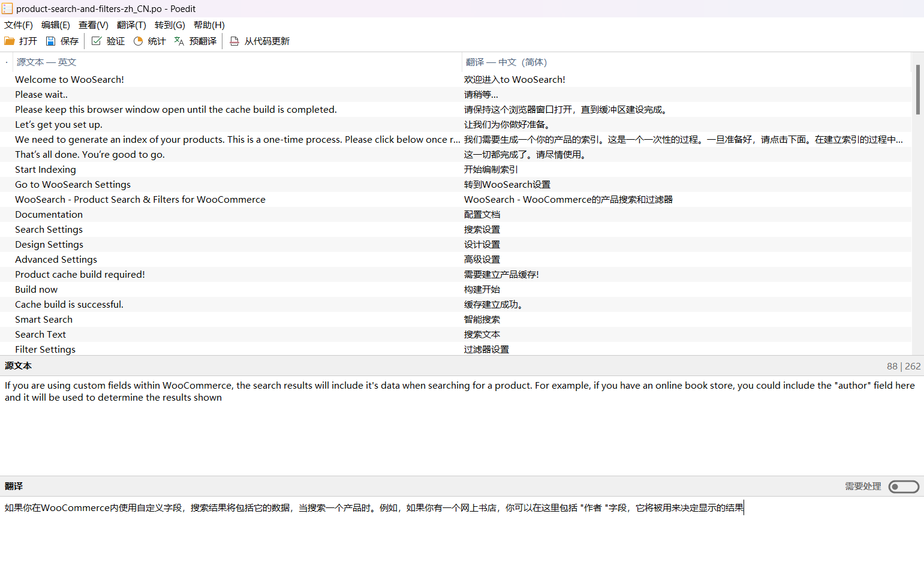Click the translation cell '过滤器设置'
The height and width of the screenshot is (577, 924).
486,349
